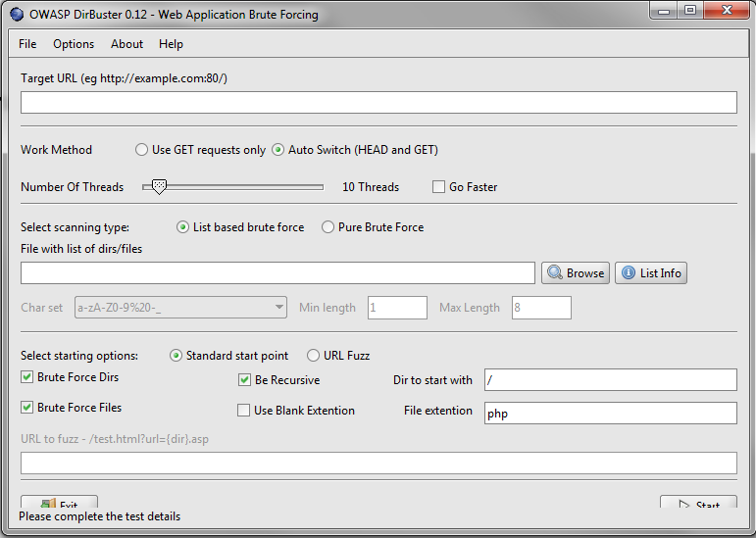Open the About menu
The width and height of the screenshot is (756, 538).
126,44
